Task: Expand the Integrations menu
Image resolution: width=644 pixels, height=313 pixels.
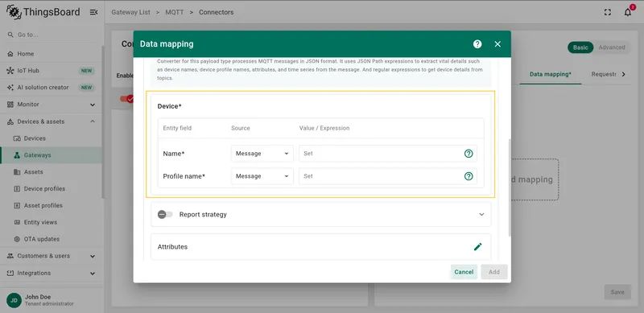Action: 52,273
